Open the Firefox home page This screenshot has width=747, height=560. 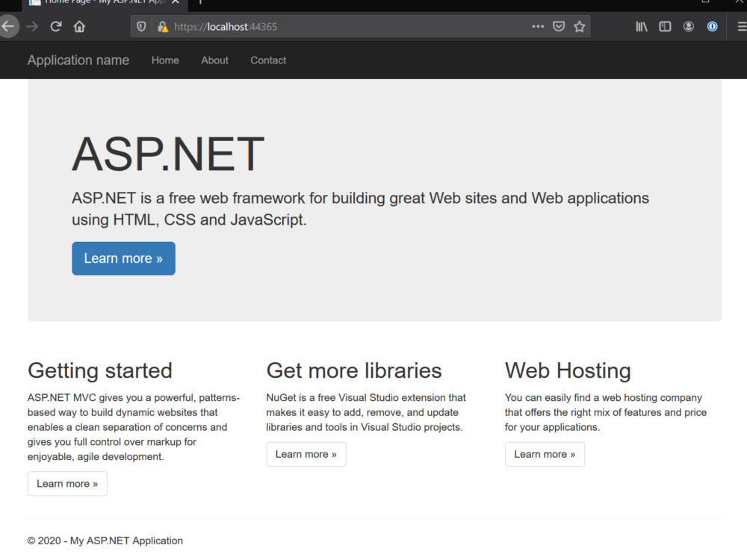(x=79, y=26)
